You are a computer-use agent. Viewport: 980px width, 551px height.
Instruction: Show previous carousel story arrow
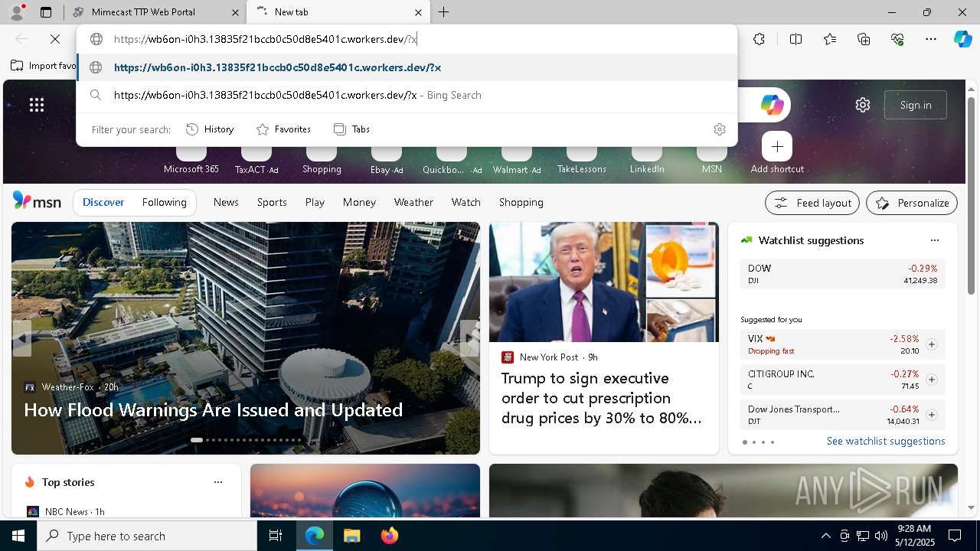point(21,338)
